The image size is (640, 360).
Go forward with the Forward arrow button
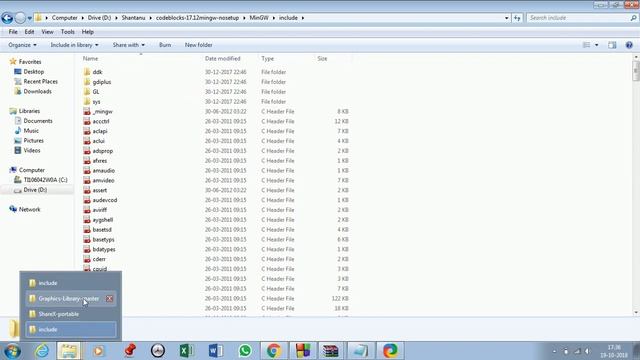[x=20, y=18]
